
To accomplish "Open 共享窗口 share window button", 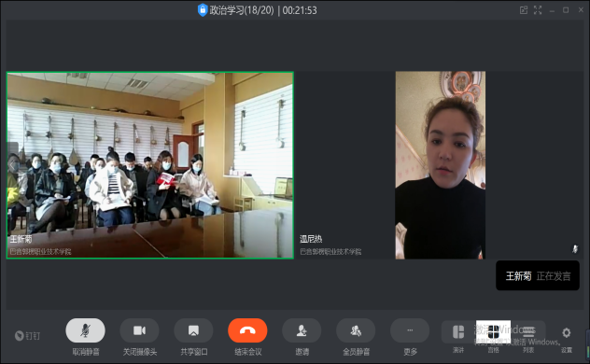I will (193, 330).
